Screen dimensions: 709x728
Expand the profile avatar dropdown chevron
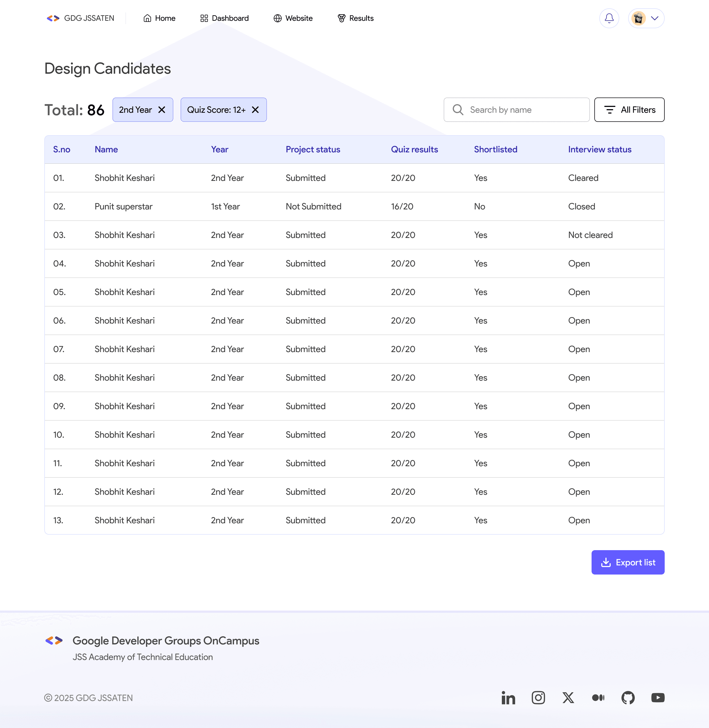654,18
